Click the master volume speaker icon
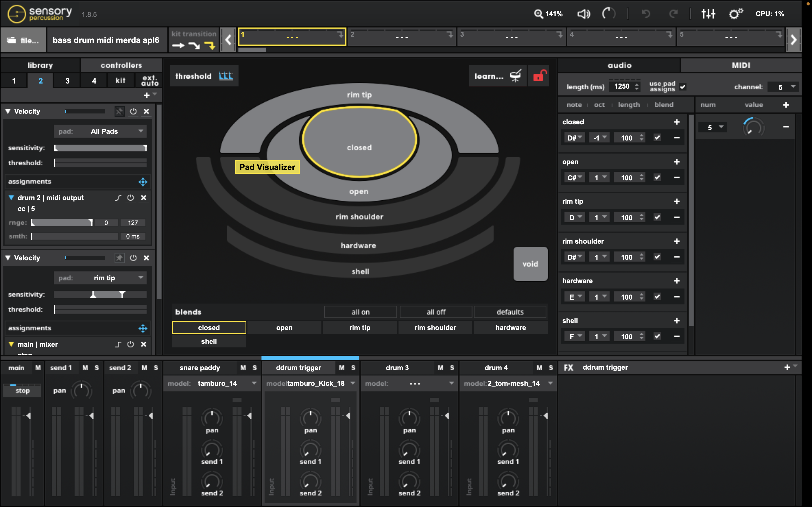 [x=583, y=14]
